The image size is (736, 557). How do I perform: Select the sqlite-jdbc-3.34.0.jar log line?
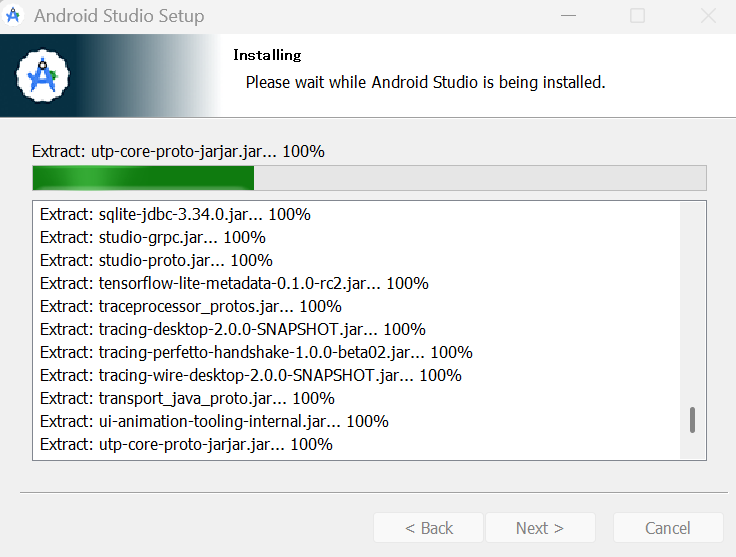click(175, 214)
